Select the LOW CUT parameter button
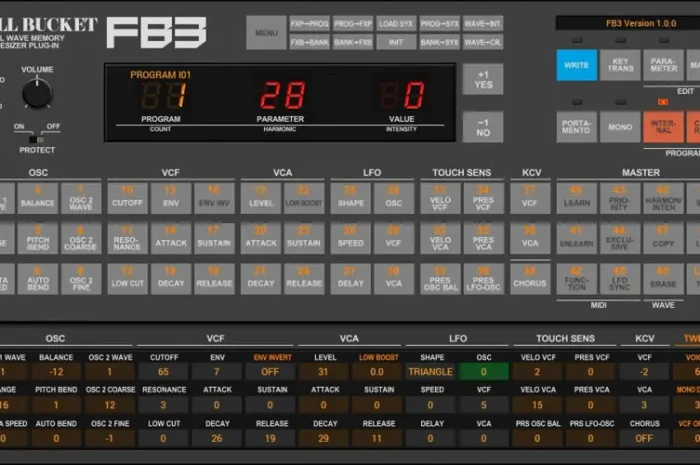This screenshot has height=465, width=700. click(127, 279)
